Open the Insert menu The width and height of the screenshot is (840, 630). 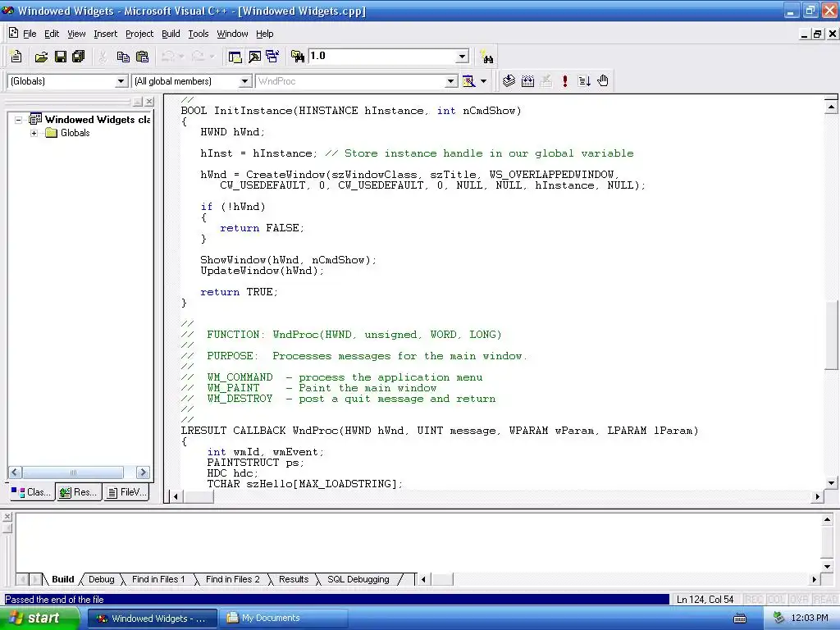[105, 34]
